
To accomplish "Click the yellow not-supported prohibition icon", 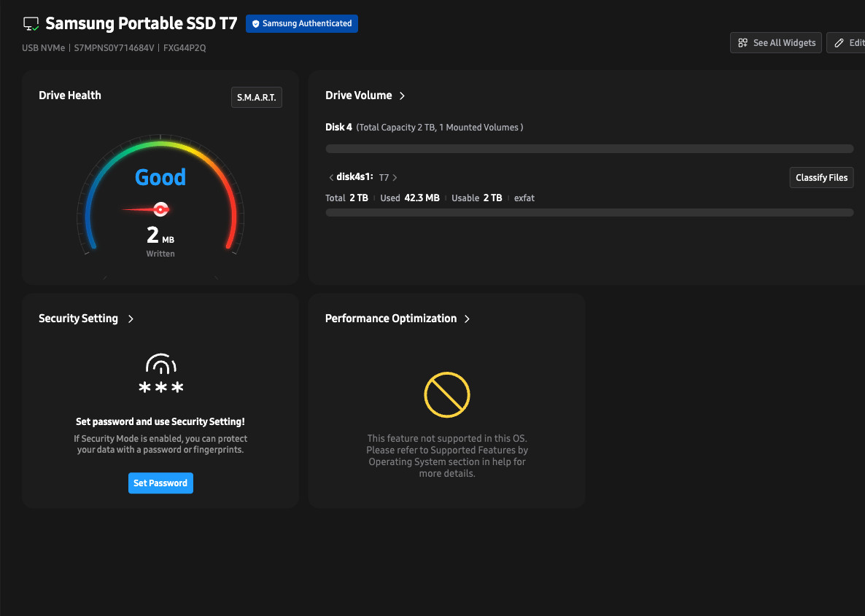I will coord(447,395).
